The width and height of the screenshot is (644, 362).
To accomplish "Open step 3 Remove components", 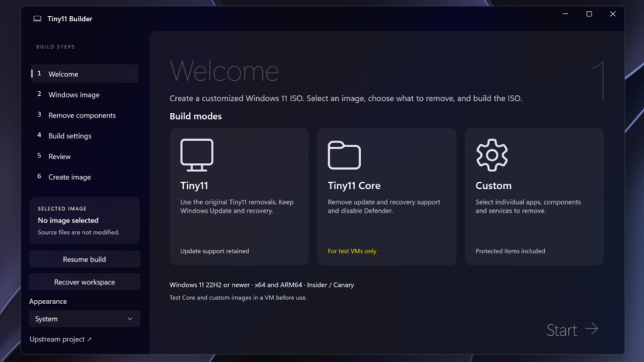I will (85, 115).
